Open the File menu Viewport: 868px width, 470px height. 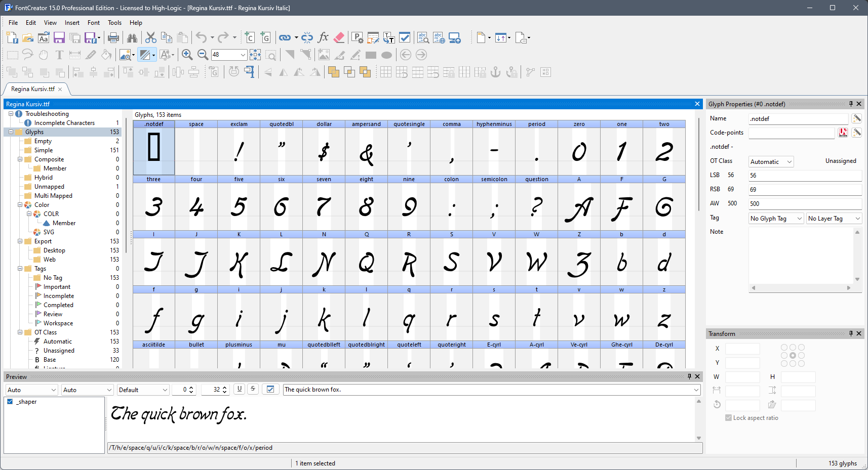pyautogui.click(x=13, y=23)
